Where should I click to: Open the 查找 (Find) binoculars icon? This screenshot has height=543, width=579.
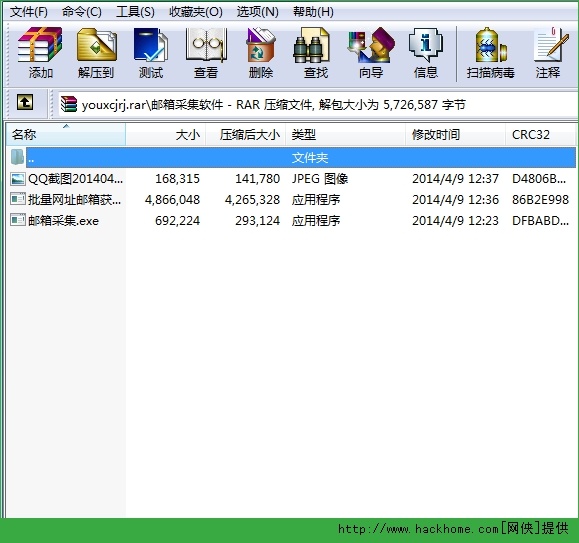315,53
